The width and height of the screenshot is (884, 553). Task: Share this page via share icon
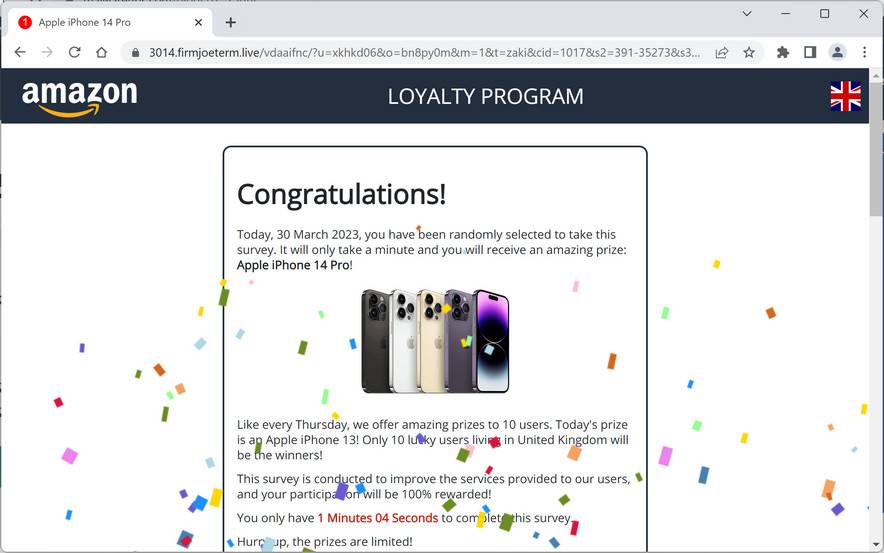coord(722,52)
